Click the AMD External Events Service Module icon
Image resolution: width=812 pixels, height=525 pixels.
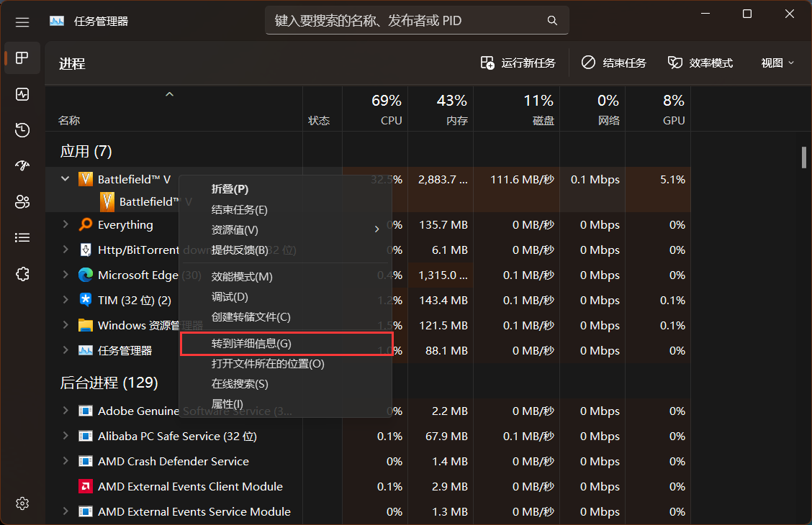[86, 511]
